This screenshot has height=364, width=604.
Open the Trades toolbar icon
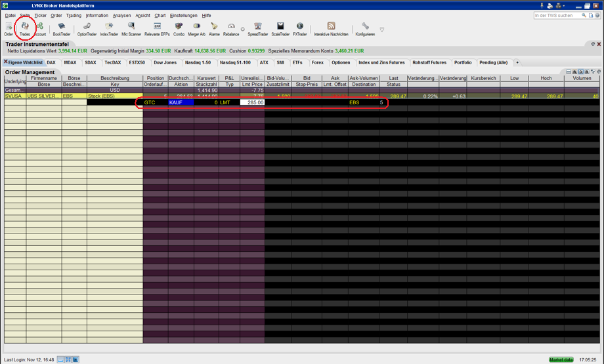point(25,29)
